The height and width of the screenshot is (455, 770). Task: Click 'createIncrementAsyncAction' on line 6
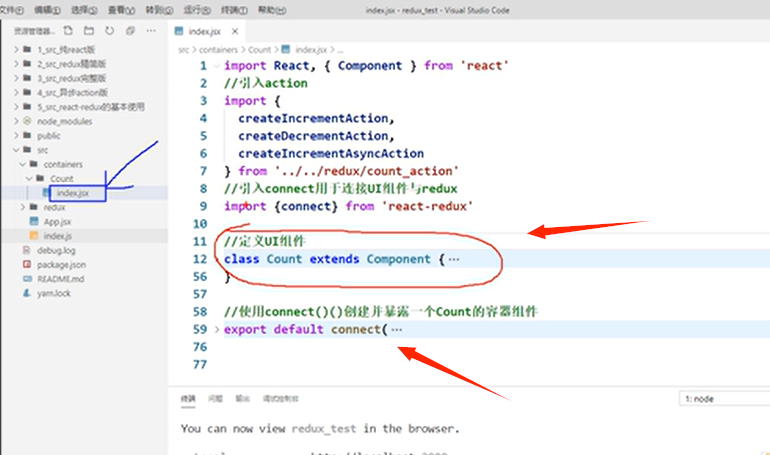coord(331,154)
